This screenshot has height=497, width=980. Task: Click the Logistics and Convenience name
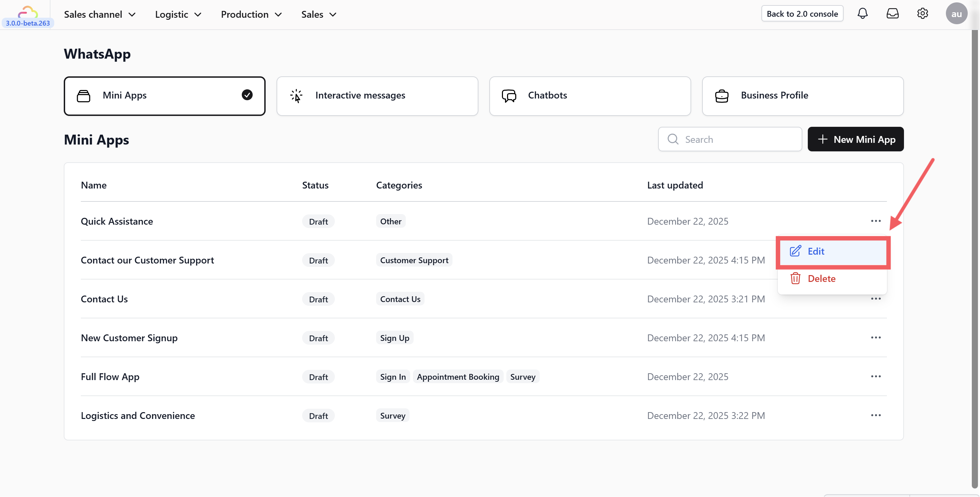click(138, 415)
